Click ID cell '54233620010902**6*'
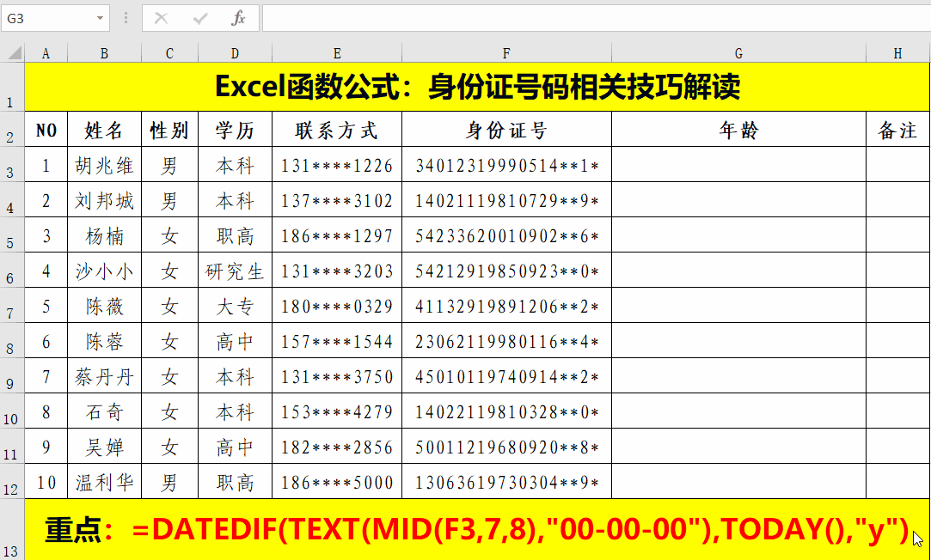Image resolution: width=931 pixels, height=560 pixels. [506, 235]
